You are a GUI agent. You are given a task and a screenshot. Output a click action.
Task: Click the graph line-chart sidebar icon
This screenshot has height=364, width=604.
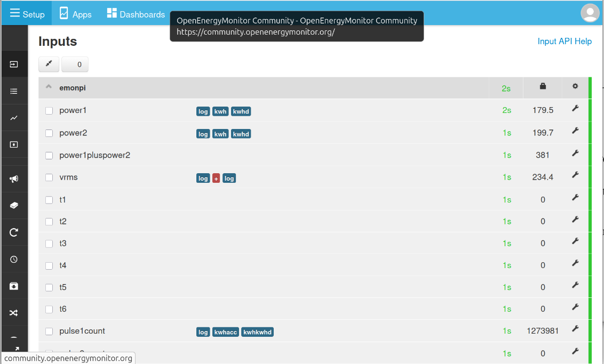coord(14,118)
